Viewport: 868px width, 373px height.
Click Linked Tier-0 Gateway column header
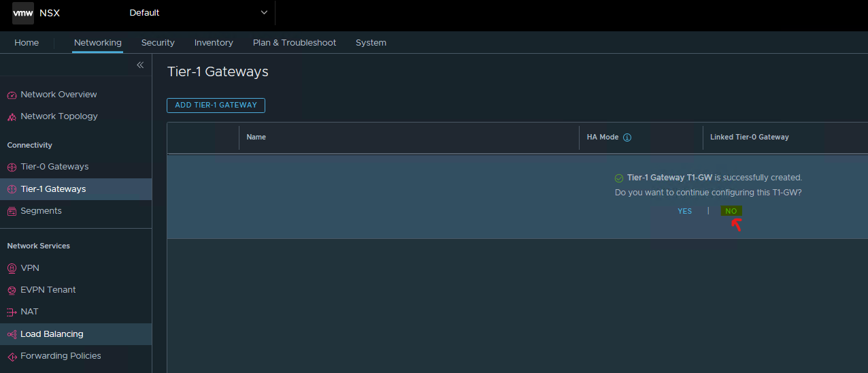pyautogui.click(x=750, y=137)
